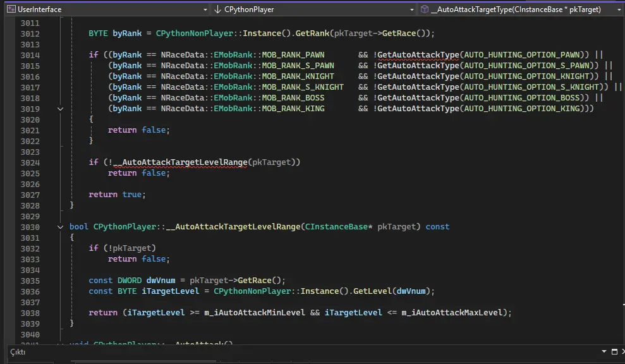Click GetRace() call on line 3035
The image size is (625, 364).
(259, 281)
